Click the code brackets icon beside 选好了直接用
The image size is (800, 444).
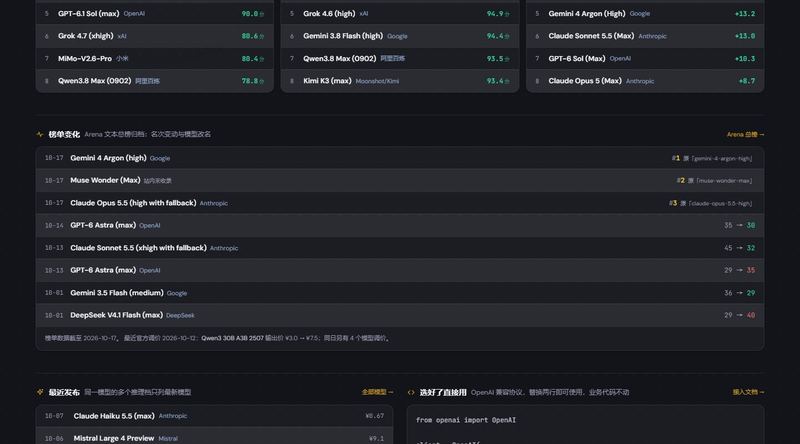(411, 392)
